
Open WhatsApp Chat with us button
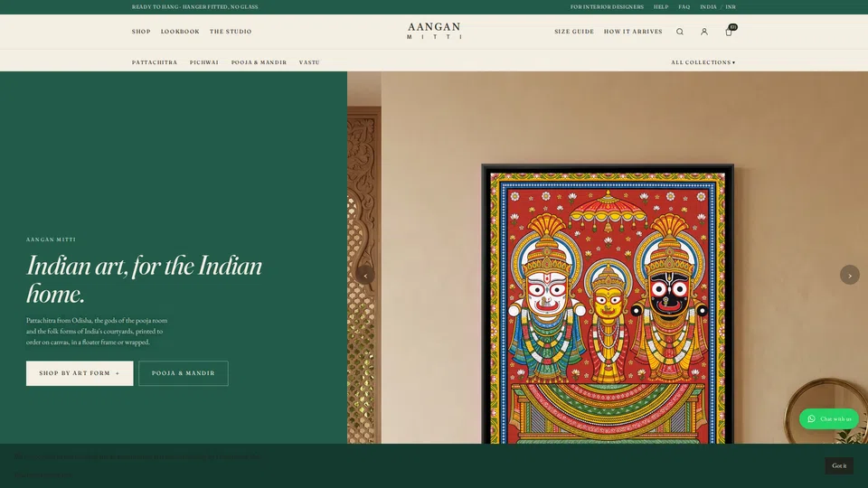(829, 418)
